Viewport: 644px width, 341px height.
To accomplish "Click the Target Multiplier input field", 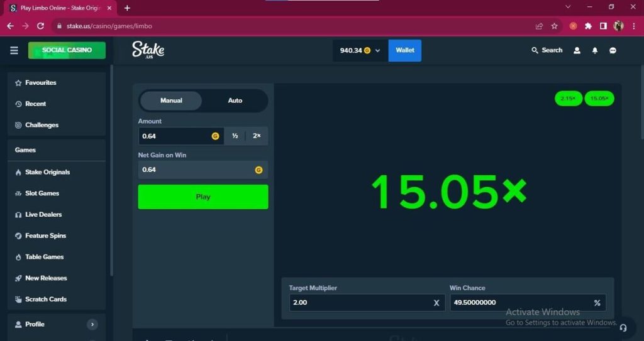I will pyautogui.click(x=367, y=303).
